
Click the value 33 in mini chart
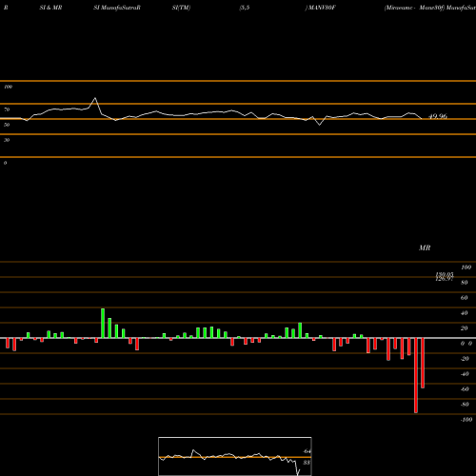point(307,463)
